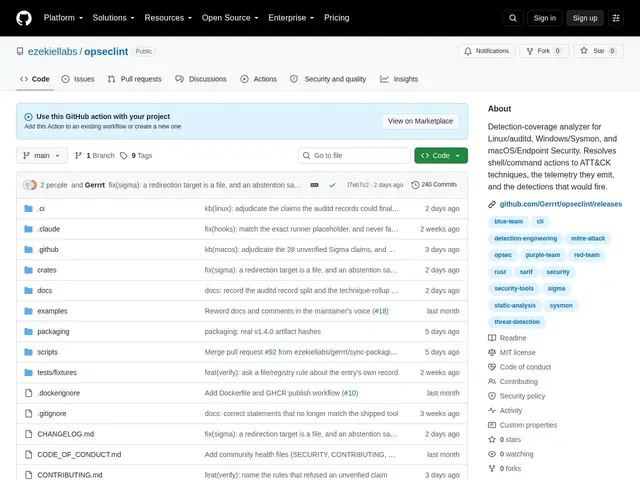Image resolution: width=640 pixels, height=480 pixels.
Task: Expand the Solutions menu
Action: [113, 18]
